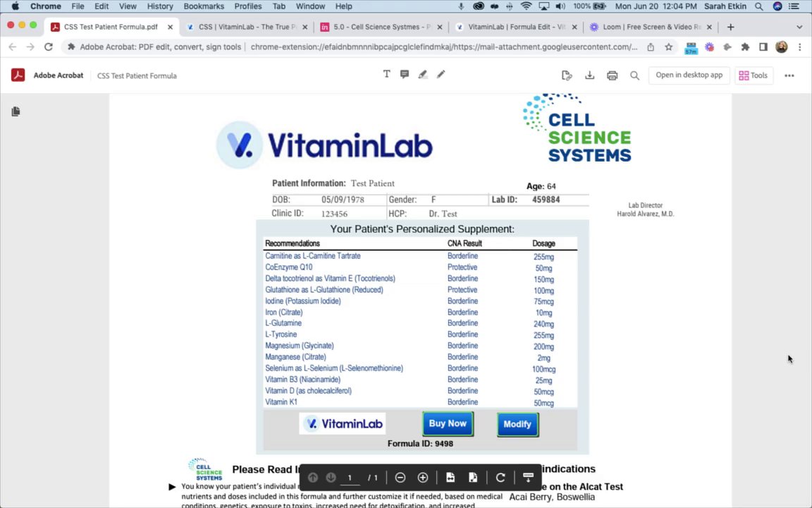The height and width of the screenshot is (508, 812).
Task: Expand the tab search dropdown arrow
Action: point(799,27)
